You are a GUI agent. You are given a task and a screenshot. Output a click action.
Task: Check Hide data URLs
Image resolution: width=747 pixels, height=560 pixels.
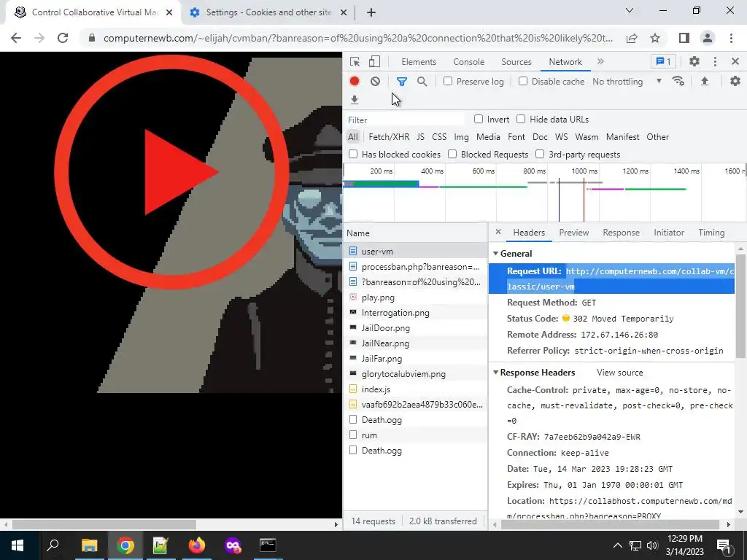tap(521, 119)
